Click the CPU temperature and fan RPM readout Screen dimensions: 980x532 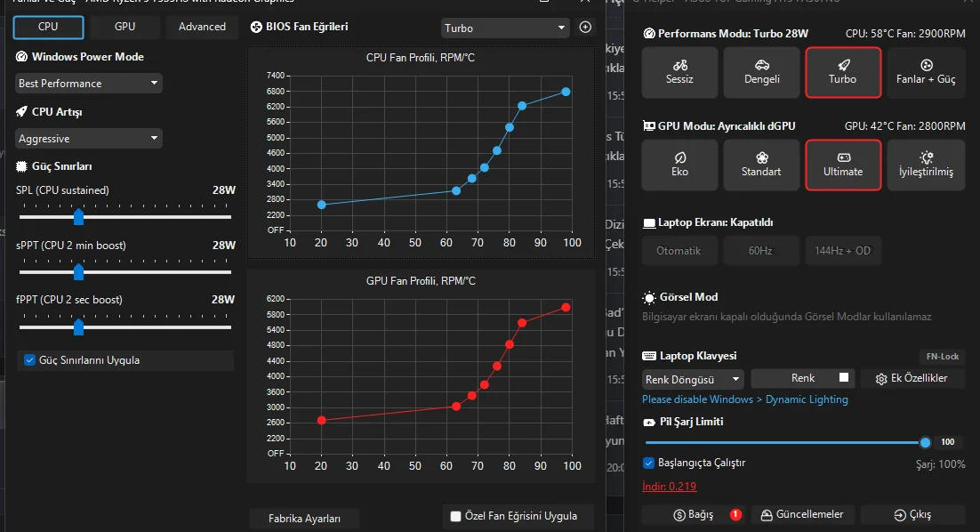click(x=905, y=34)
